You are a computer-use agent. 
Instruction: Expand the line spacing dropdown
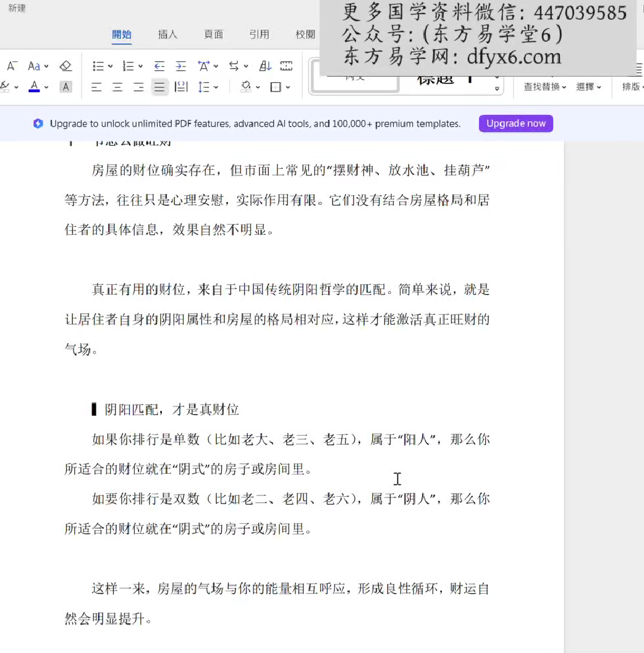pyautogui.click(x=216, y=87)
